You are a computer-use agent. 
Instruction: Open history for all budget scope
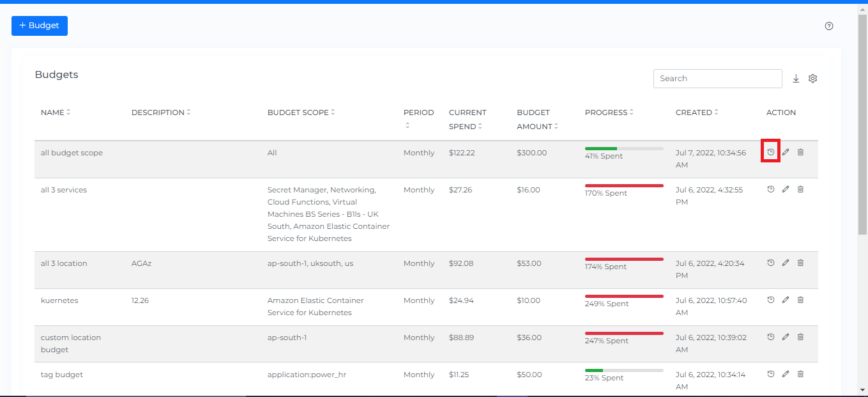coord(771,152)
